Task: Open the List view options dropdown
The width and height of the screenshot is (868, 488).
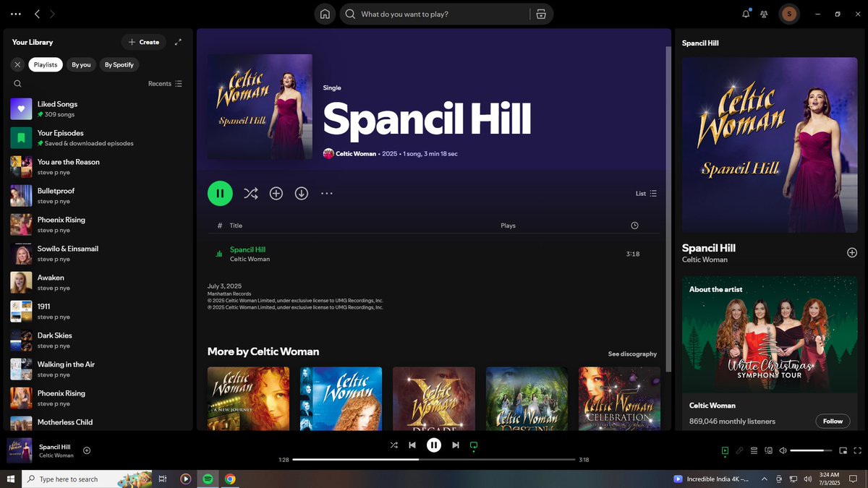Action: point(646,194)
